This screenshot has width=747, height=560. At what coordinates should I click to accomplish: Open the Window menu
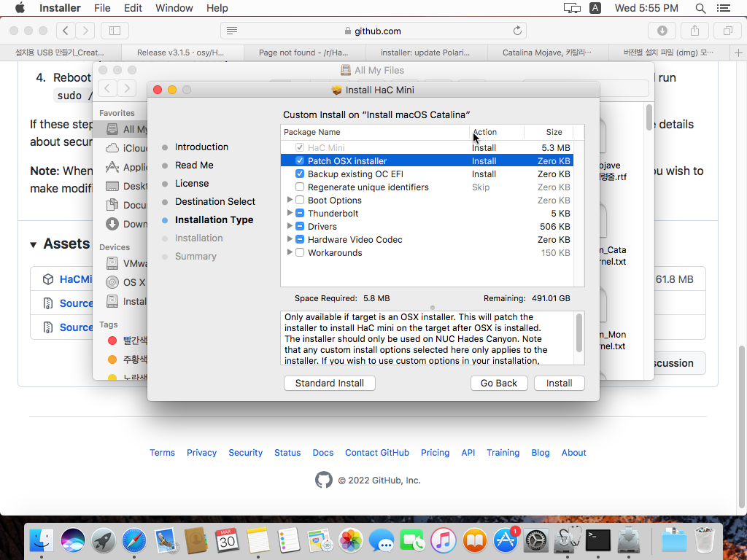[x=174, y=8]
